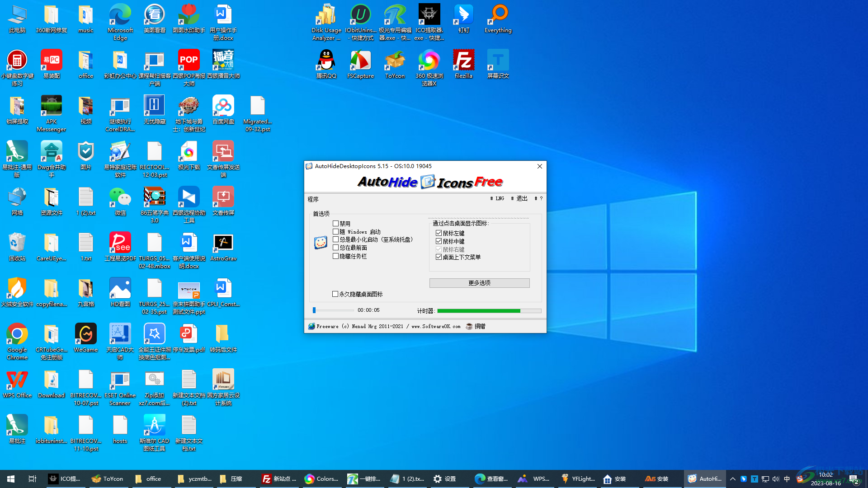
Task: Open www.SoftwareOK.com freeware link
Action: 436,326
